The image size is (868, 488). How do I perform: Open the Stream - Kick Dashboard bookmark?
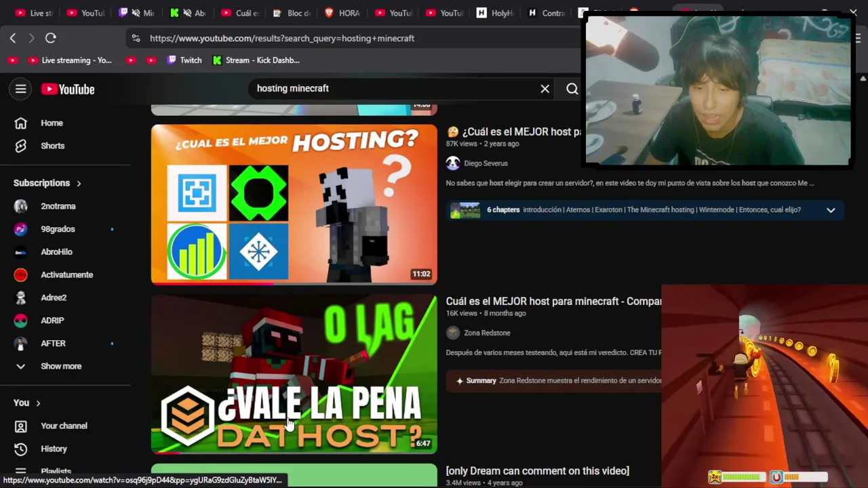coord(256,60)
